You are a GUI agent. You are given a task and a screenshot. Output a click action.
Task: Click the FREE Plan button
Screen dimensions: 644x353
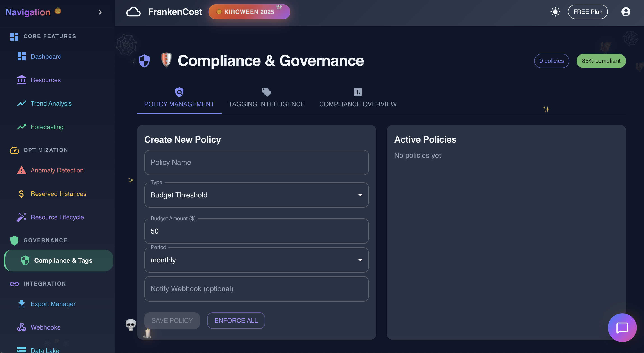(587, 12)
